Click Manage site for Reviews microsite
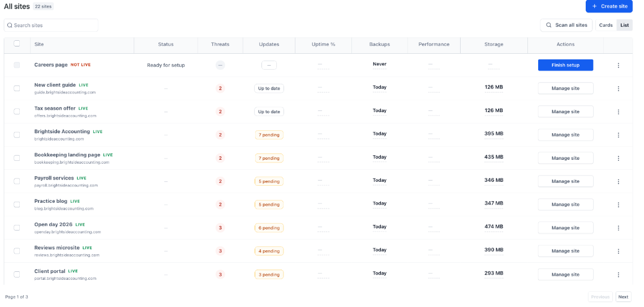Viewport: 644px width, 307px height. (565, 251)
